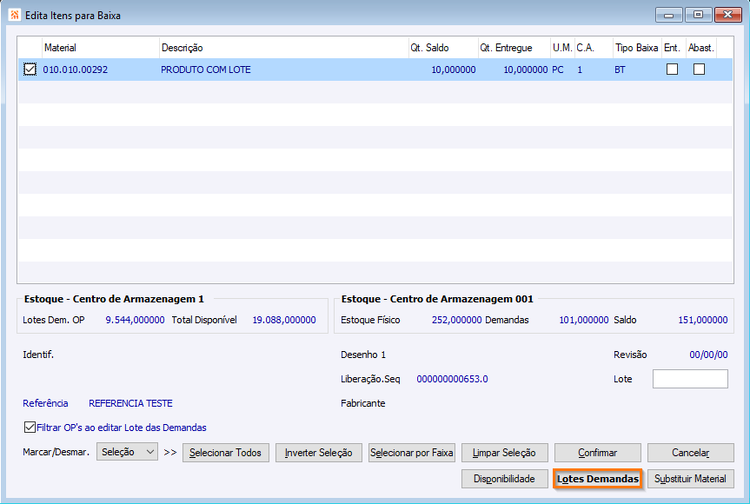This screenshot has width=750, height=504.
Task: Click the application icon in title bar
Action: pyautogui.click(x=15, y=15)
